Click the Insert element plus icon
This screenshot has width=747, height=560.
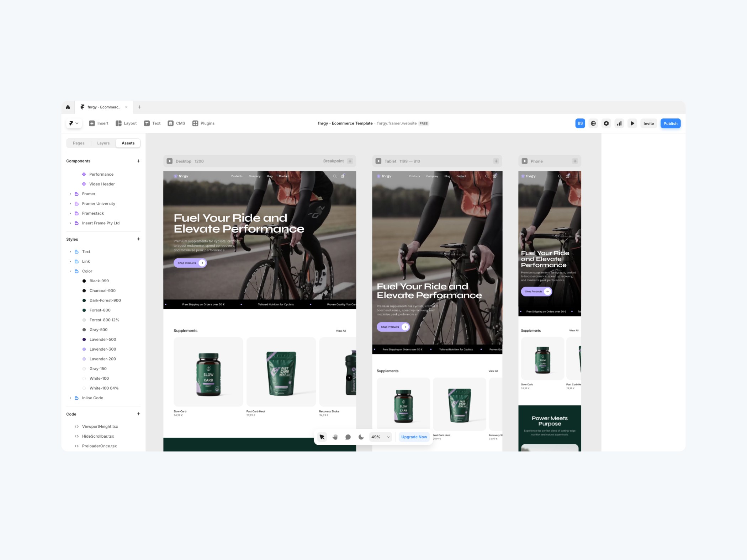click(x=92, y=123)
